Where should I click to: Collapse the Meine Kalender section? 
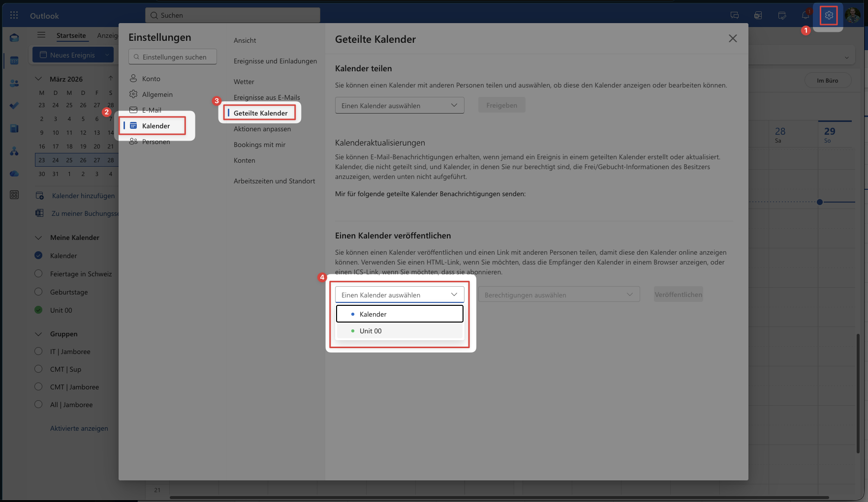pos(38,237)
